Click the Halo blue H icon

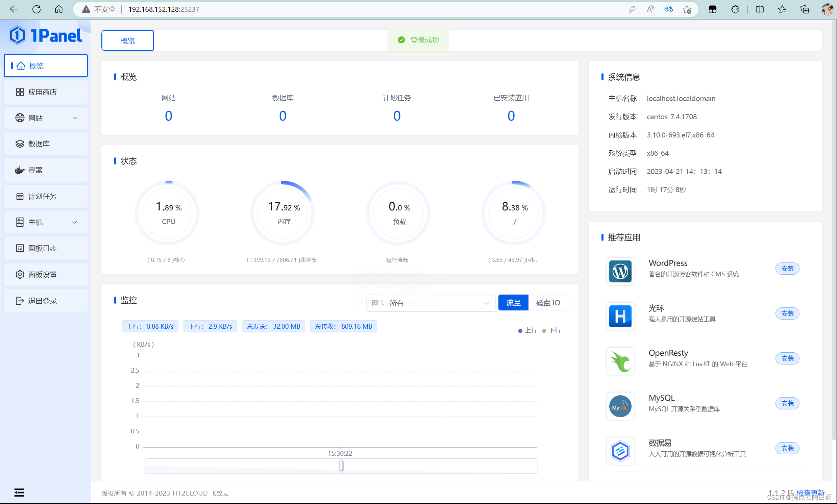(x=620, y=316)
